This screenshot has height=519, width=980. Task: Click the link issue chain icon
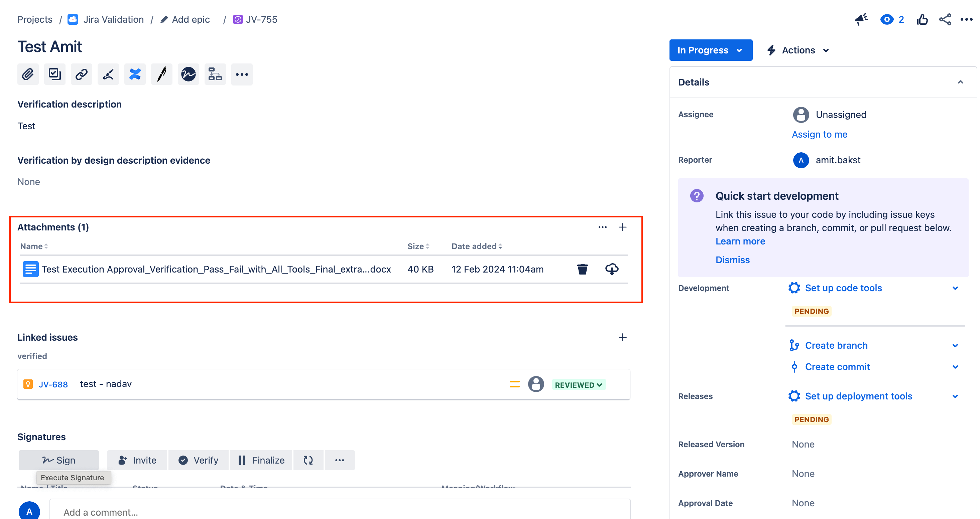click(82, 74)
